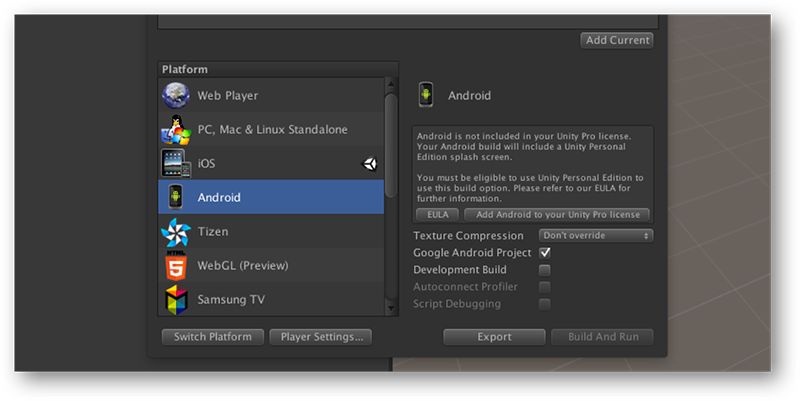
Task: Click the Tizen pinwheel icon
Action: (x=176, y=232)
